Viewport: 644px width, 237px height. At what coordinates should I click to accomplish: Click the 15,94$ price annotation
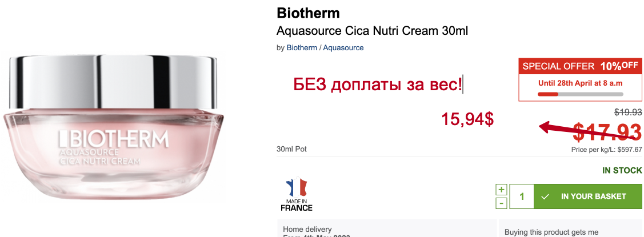467,119
